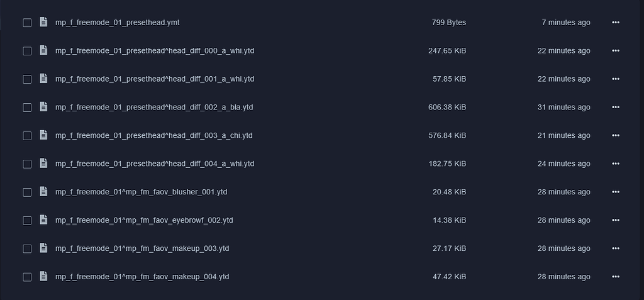Click the 606.38 KiB file size
The image size is (644, 300).
(447, 108)
